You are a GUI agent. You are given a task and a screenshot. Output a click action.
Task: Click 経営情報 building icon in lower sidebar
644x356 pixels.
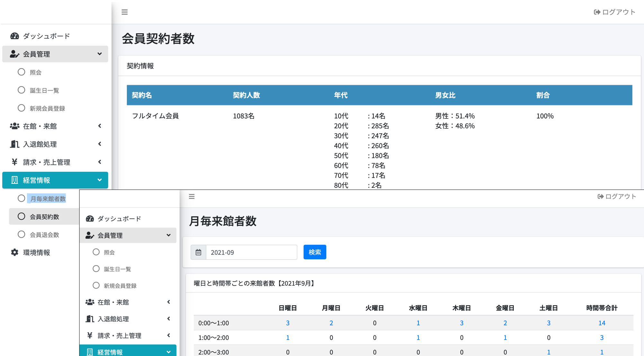(x=90, y=352)
